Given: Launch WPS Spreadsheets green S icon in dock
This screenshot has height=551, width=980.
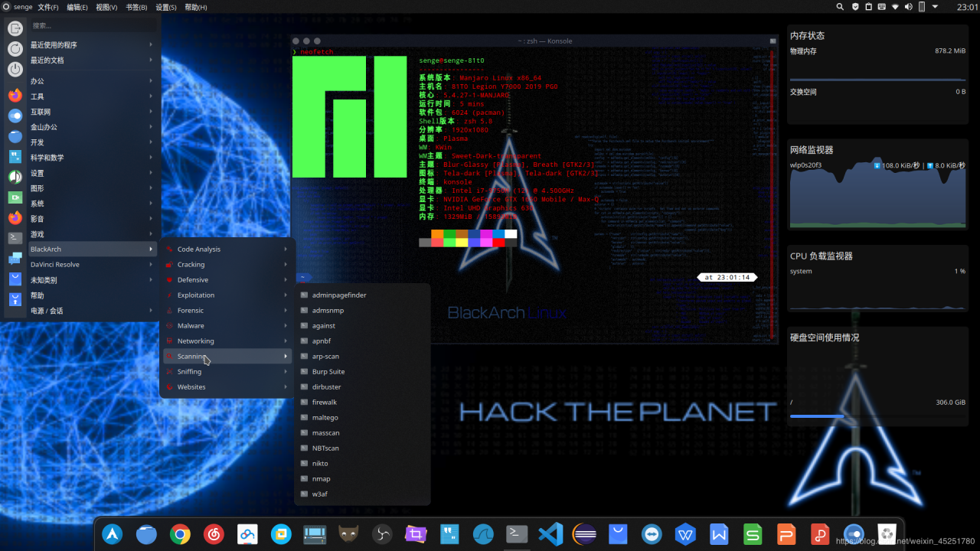Looking at the screenshot, I should (x=753, y=534).
